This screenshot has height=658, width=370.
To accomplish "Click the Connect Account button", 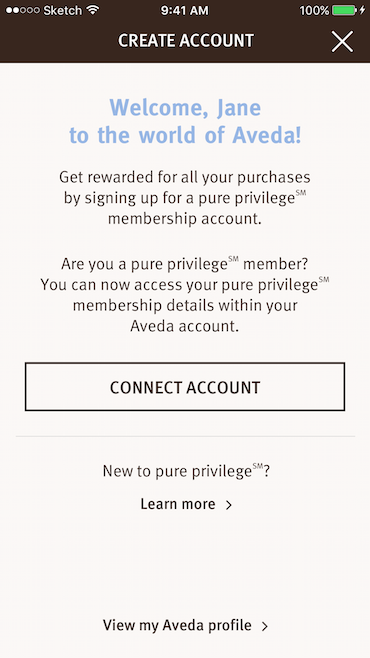I will click(x=185, y=386).
